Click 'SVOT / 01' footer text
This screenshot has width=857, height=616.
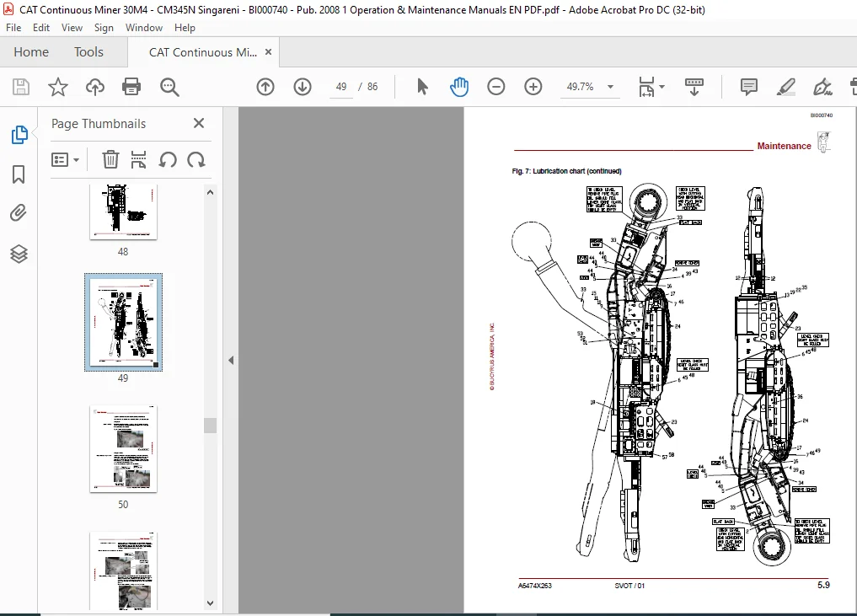(x=629, y=586)
